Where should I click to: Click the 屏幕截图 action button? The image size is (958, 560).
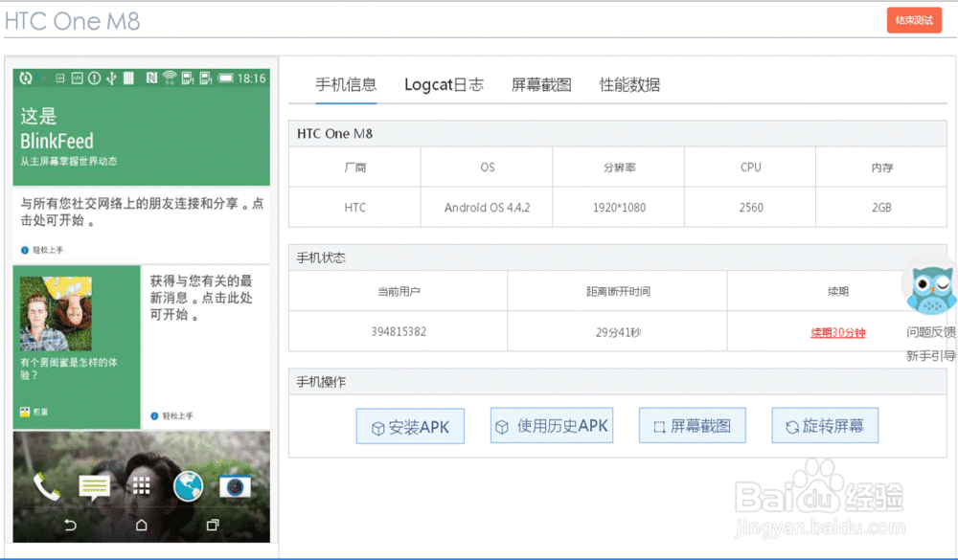click(693, 426)
